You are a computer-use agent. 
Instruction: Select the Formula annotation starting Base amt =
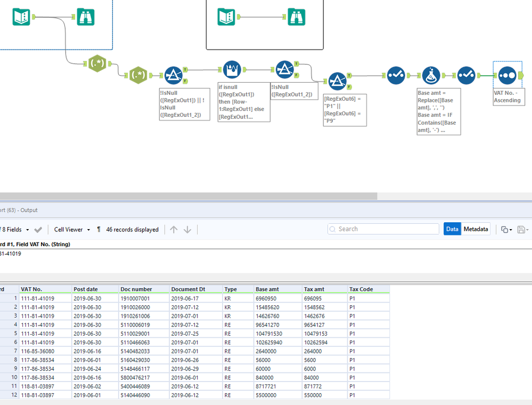click(x=439, y=112)
